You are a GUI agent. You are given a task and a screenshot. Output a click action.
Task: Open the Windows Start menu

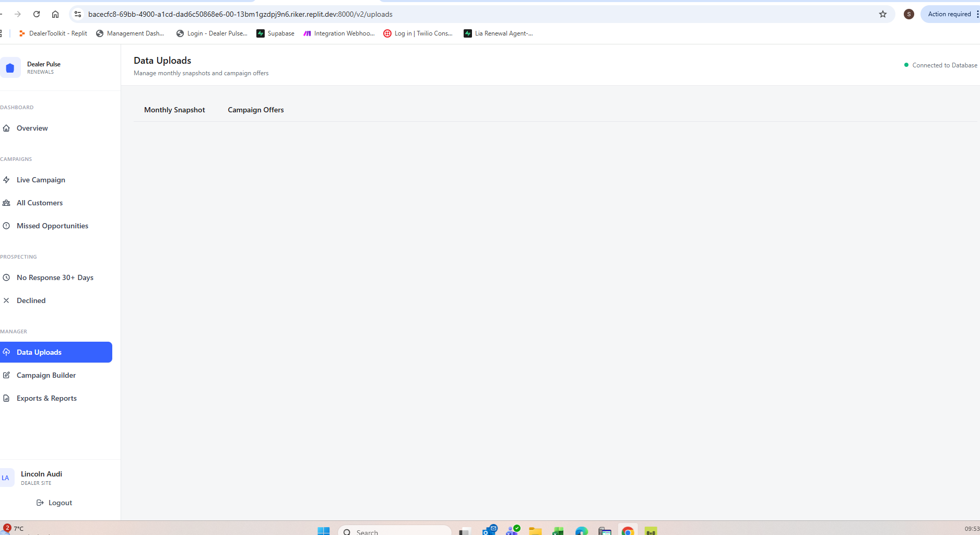(x=324, y=531)
